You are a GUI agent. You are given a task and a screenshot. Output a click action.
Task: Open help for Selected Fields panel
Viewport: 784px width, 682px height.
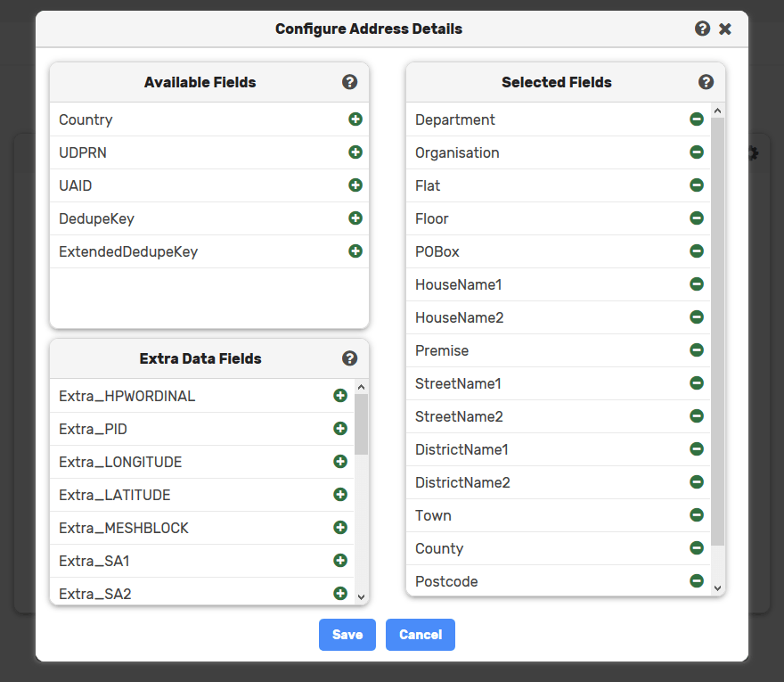point(706,82)
